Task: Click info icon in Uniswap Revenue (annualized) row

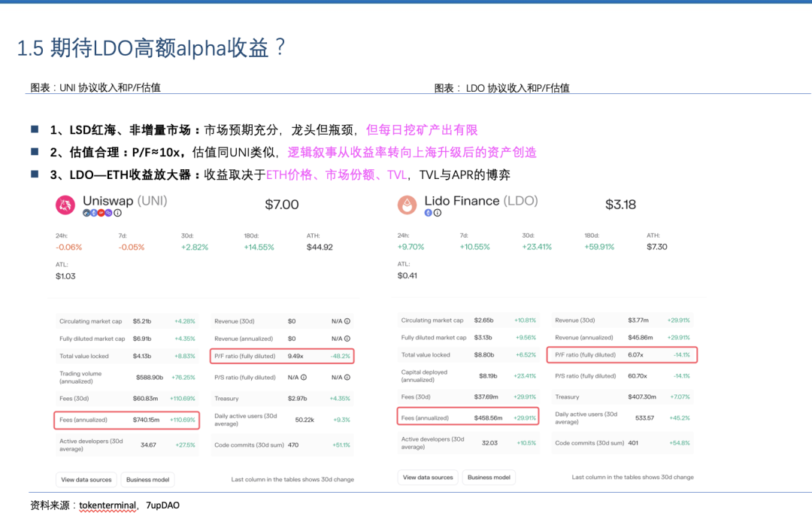Action: (x=347, y=338)
